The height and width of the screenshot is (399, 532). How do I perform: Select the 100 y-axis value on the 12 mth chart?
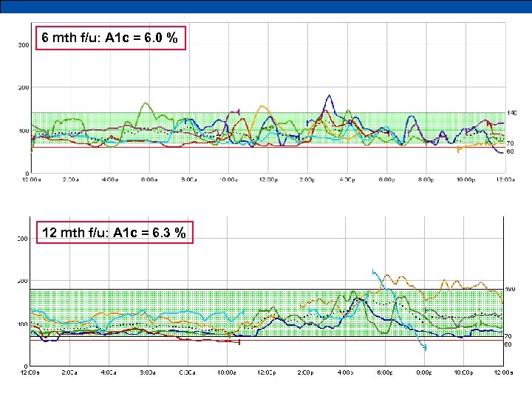[23, 324]
